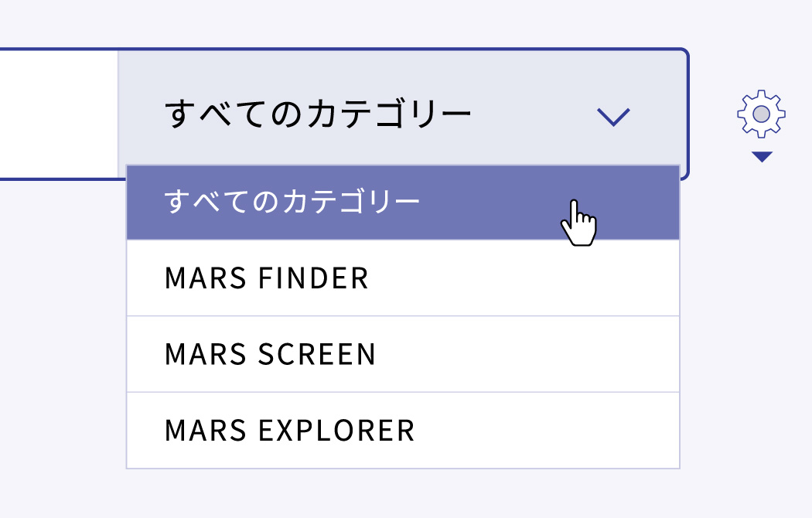Image resolution: width=812 pixels, height=518 pixels.
Task: Filter by the MARS EXPLORER category
Action: pos(403,431)
